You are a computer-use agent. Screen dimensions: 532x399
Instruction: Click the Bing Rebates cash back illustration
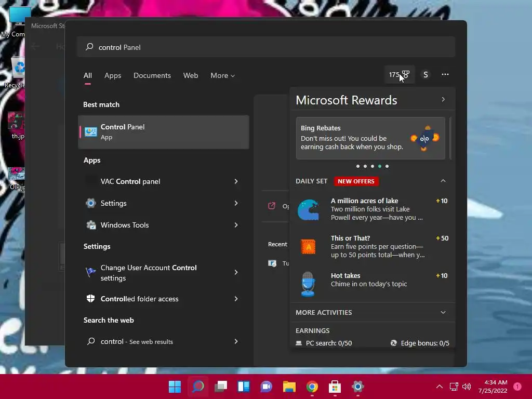click(x=425, y=138)
